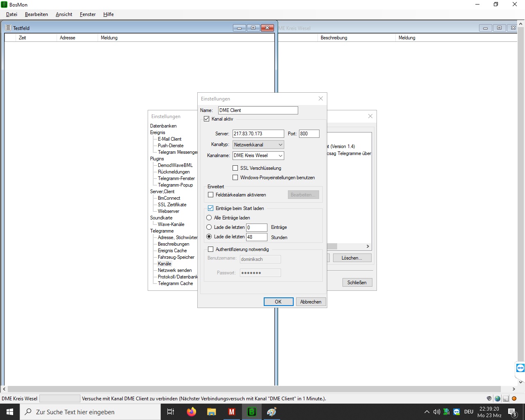The width and height of the screenshot is (525, 420).
Task: Select Telegramm Cache in settings tree
Action: 175,283
